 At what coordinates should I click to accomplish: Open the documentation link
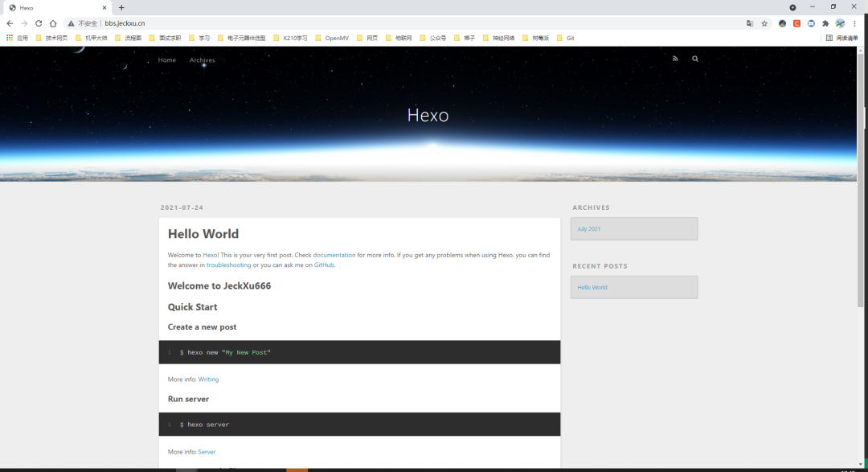click(334, 256)
